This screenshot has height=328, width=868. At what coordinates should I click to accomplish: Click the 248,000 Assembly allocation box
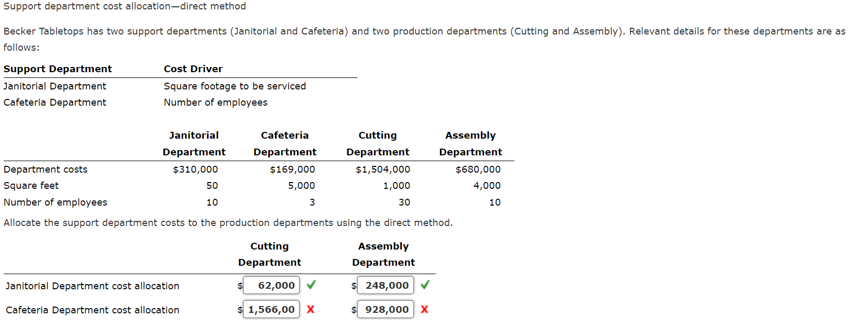385,285
